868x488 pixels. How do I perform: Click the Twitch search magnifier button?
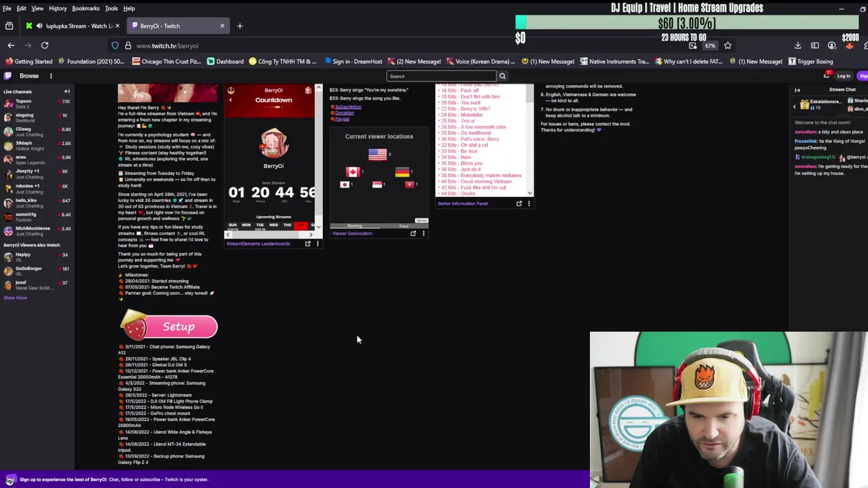click(x=502, y=76)
